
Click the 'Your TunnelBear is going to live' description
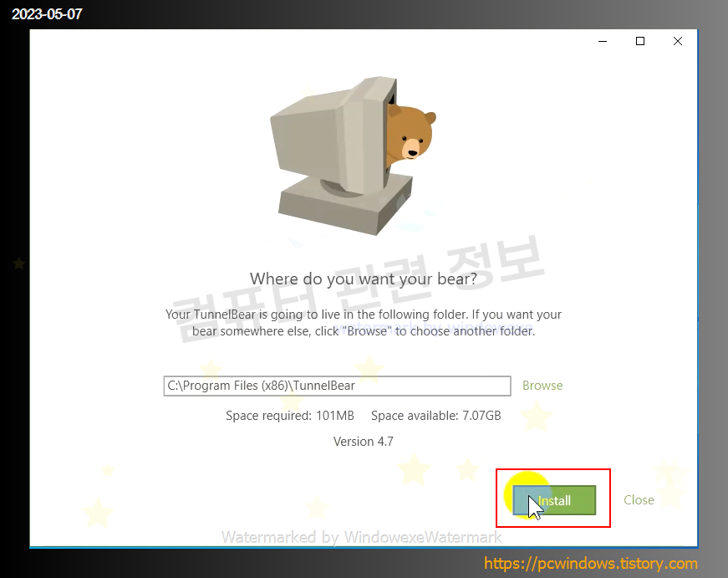[x=364, y=322]
